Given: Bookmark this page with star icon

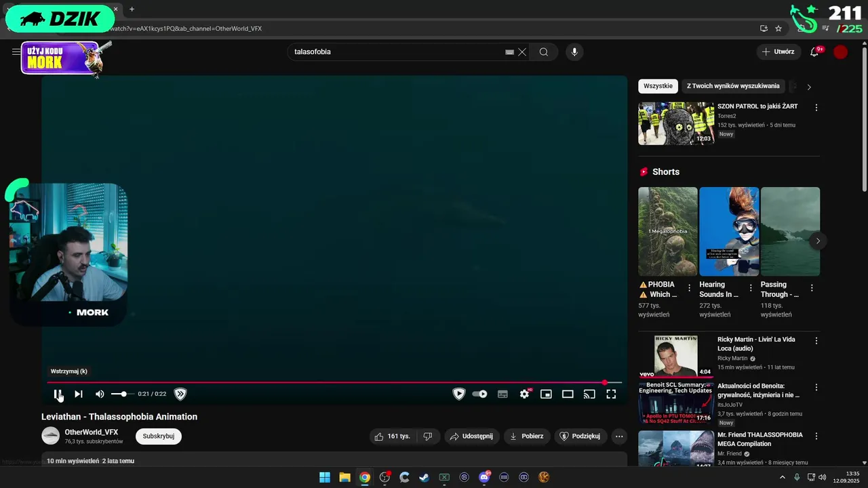Looking at the screenshot, I should (x=778, y=28).
